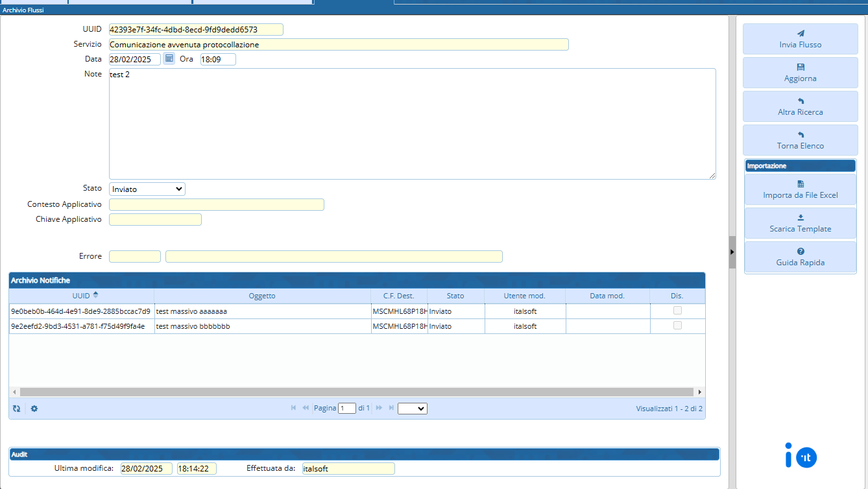Click inside the Note text area
868x489 pixels.
(412, 123)
